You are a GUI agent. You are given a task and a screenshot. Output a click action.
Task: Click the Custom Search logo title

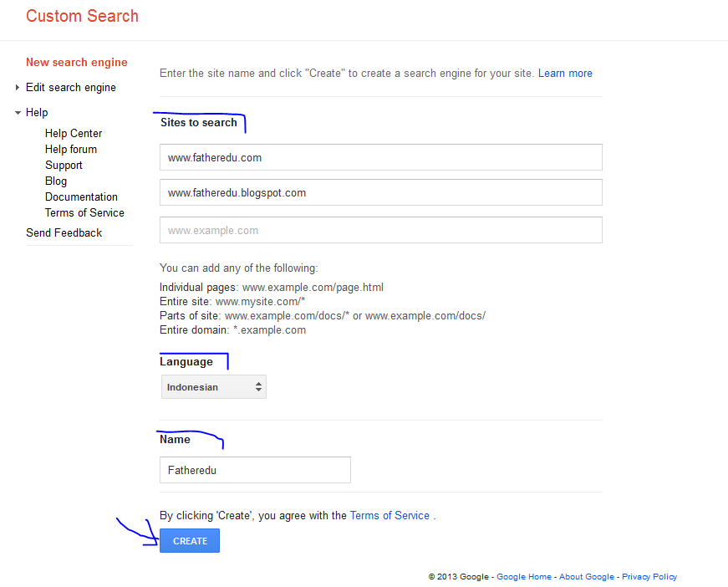(82, 16)
